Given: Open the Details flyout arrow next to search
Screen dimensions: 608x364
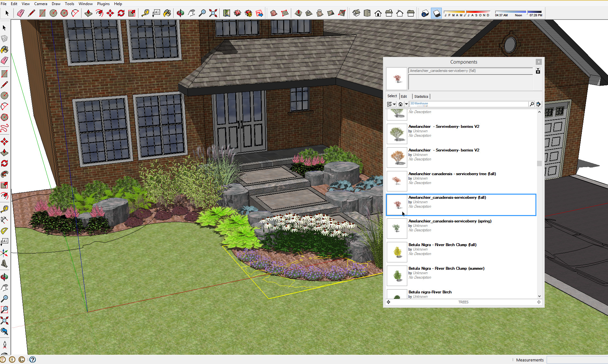Looking at the screenshot, I should coord(539,104).
